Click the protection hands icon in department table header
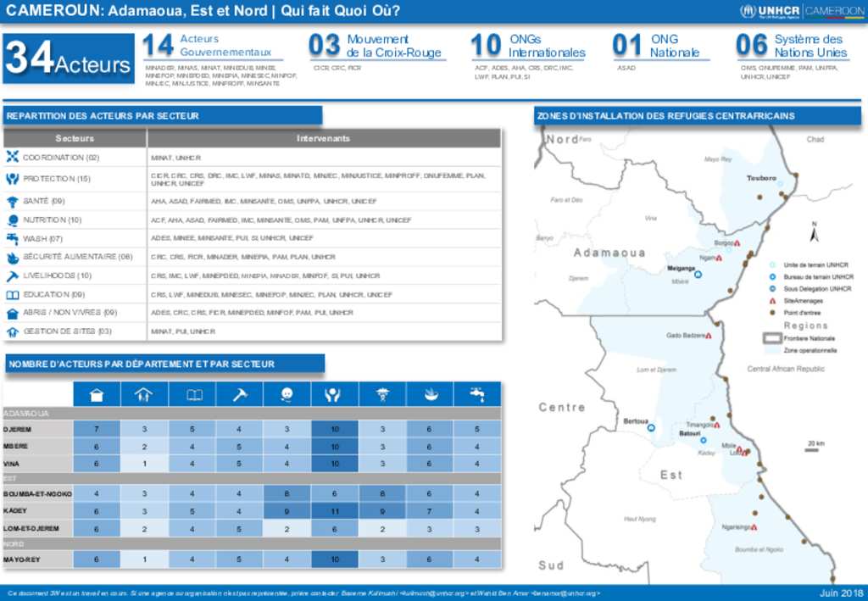This screenshot has height=601, width=868. [333, 394]
